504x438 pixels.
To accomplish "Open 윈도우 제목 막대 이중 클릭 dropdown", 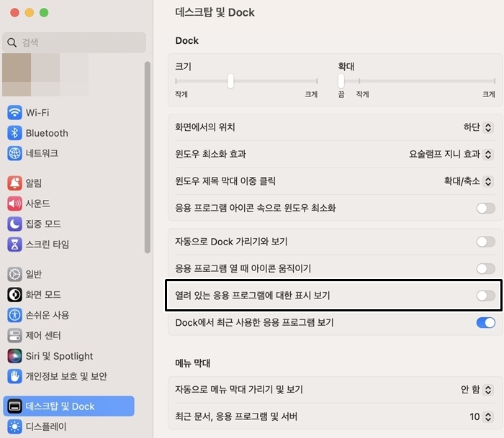I will pos(488,181).
